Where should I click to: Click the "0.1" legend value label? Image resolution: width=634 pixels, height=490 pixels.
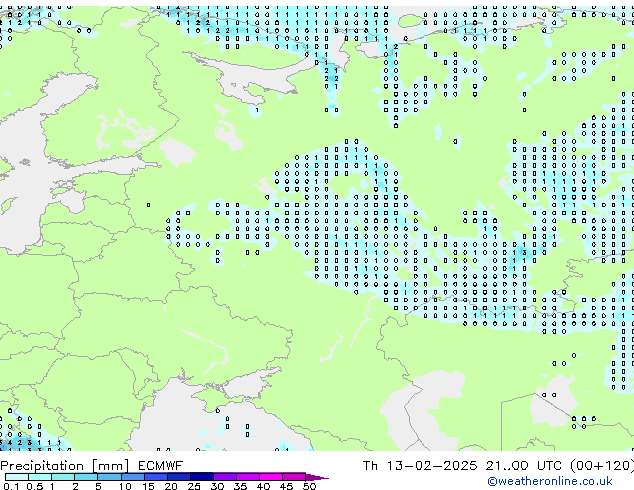(x=11, y=486)
